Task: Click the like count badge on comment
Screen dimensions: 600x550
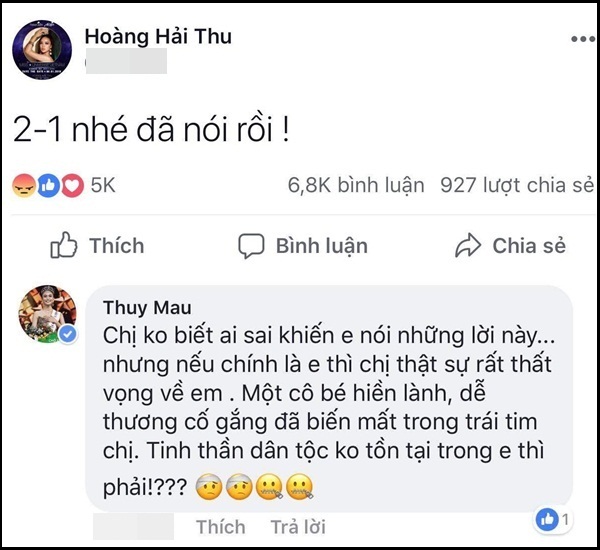Action: click(553, 519)
